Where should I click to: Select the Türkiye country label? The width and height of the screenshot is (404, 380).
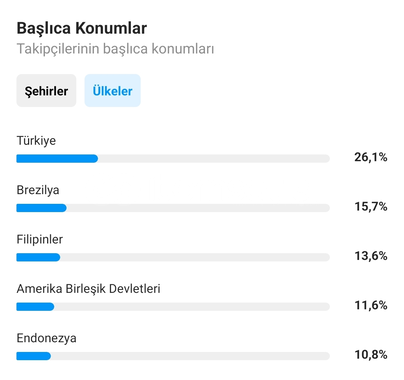click(36, 140)
